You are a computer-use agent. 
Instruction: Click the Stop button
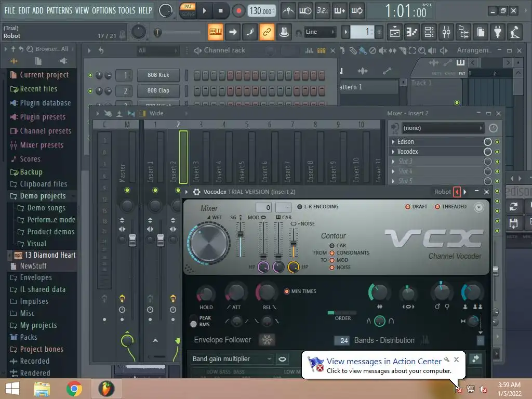[221, 11]
